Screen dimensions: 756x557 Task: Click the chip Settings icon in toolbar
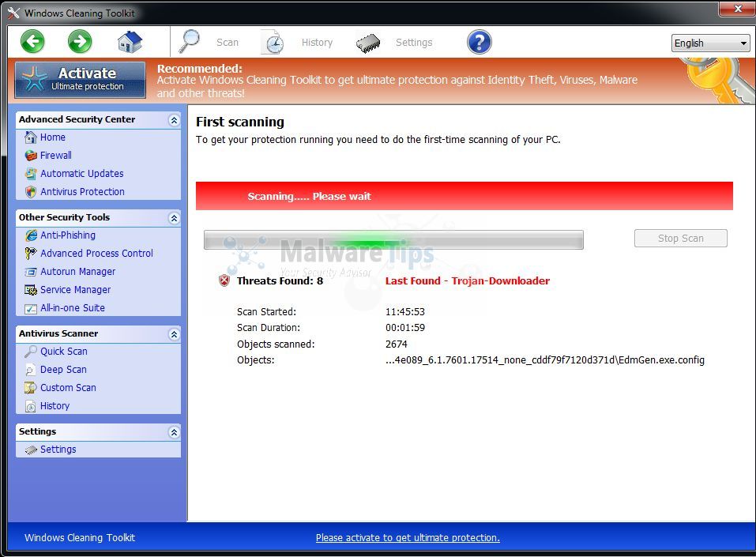[x=368, y=43]
